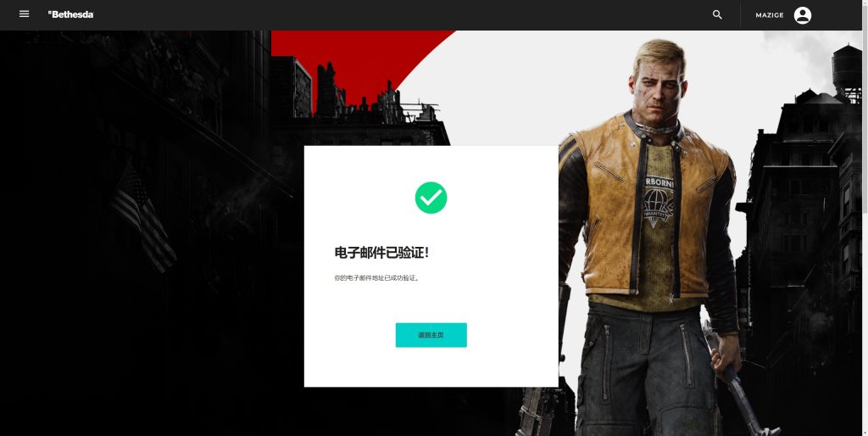
Task: Click the Bethesda logo
Action: (x=71, y=14)
